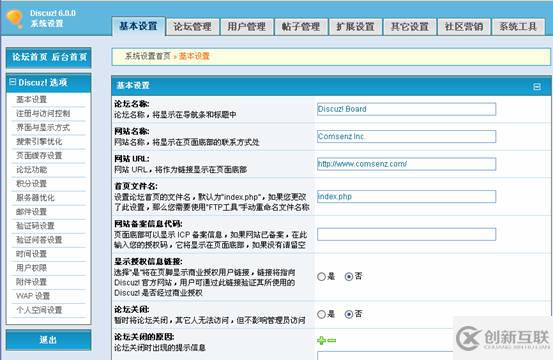This screenshot has height=360, width=553.
Task: Select 否 for 显示授权信息链接
Action: pos(349,277)
